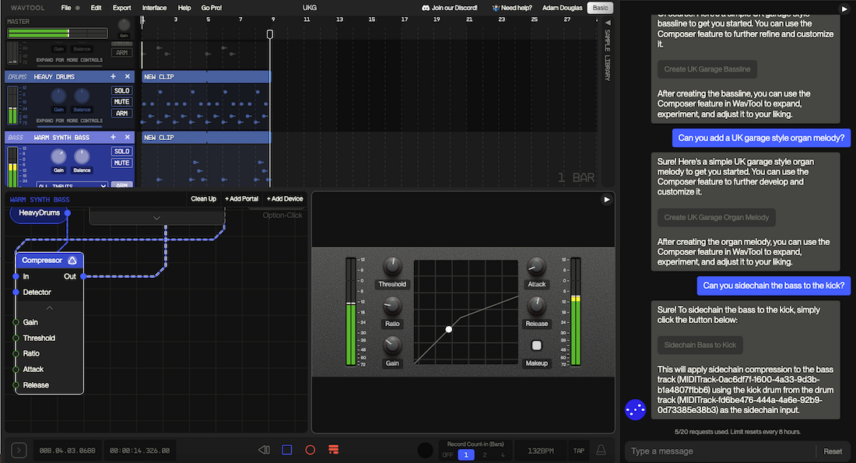856x463 pixels.
Task: Click the TAP tempo button
Action: (x=579, y=450)
